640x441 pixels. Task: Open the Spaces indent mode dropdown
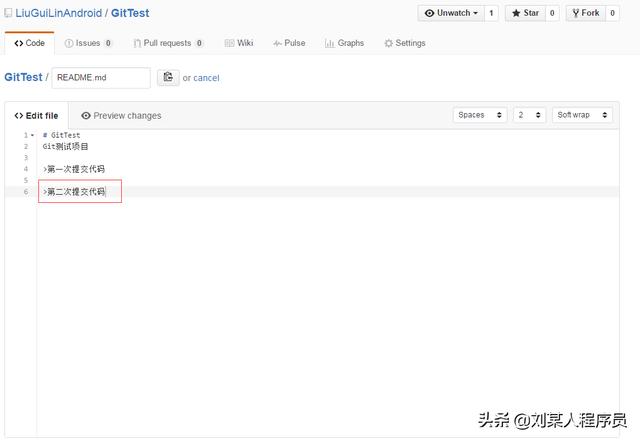point(480,115)
